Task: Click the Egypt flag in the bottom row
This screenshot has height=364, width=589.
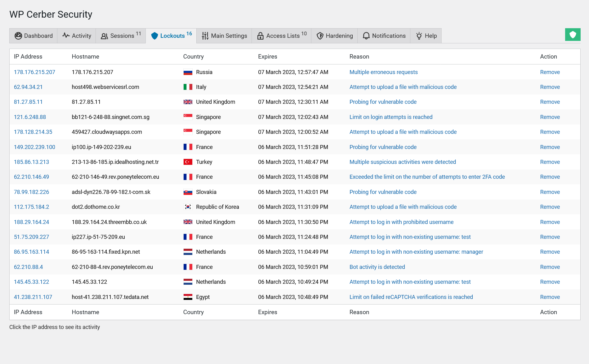Action: pos(187,297)
